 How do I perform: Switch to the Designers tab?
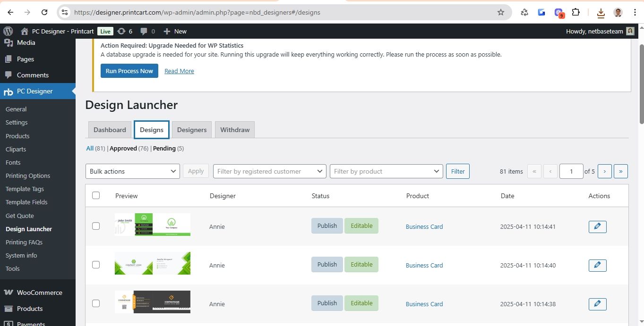point(192,130)
